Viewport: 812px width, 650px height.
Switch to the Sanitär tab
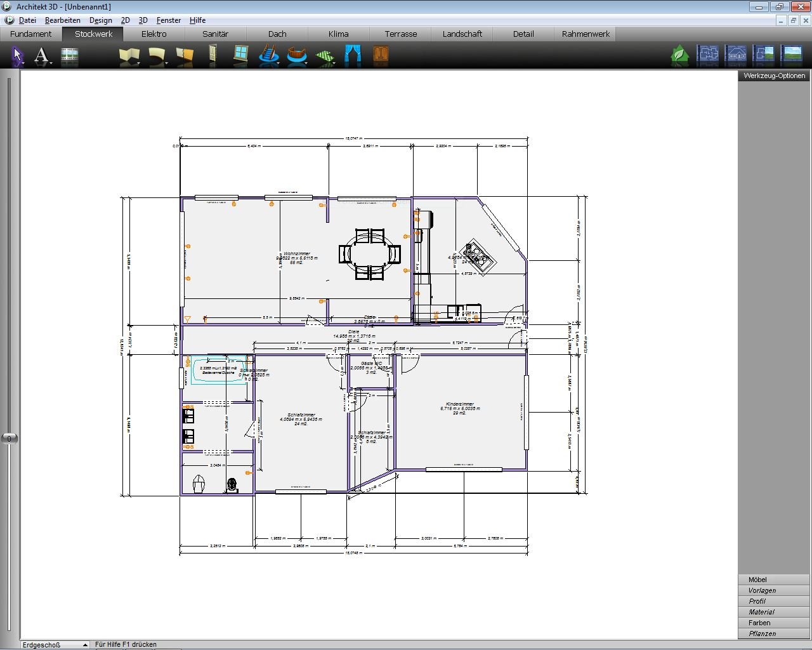216,34
